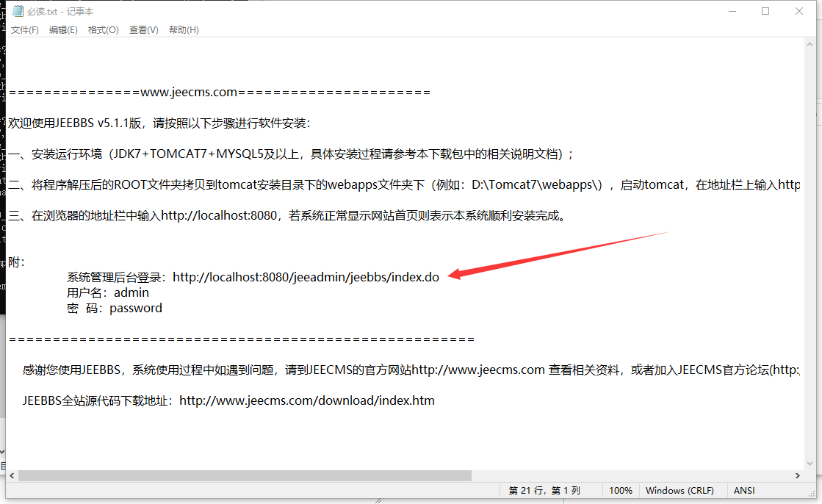Click the vertical scrollbar up arrow
The height and width of the screenshot is (504, 822).
click(x=810, y=45)
